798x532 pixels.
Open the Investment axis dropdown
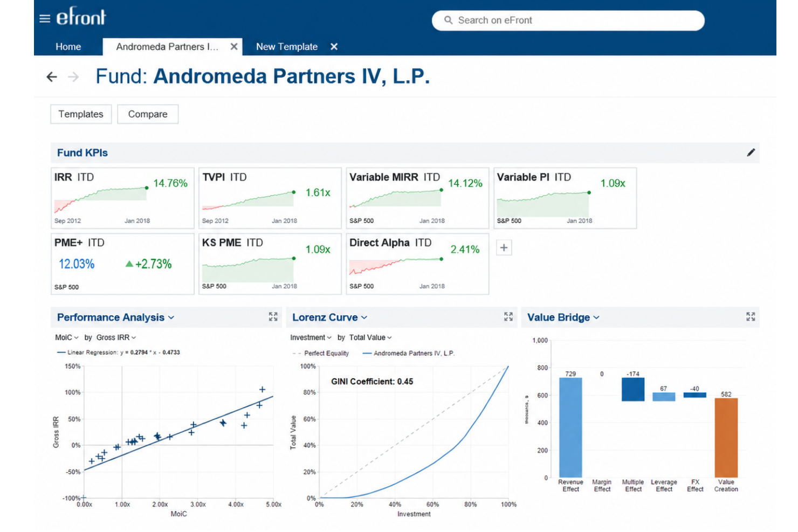point(311,337)
